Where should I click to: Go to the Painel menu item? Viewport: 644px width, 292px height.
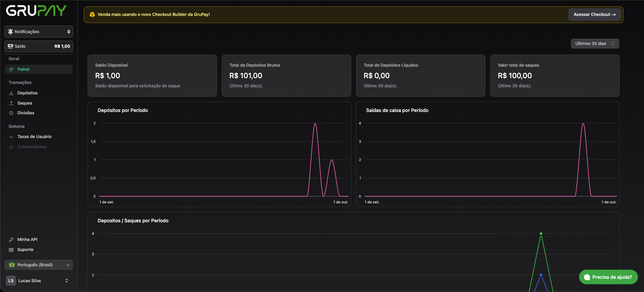click(23, 69)
